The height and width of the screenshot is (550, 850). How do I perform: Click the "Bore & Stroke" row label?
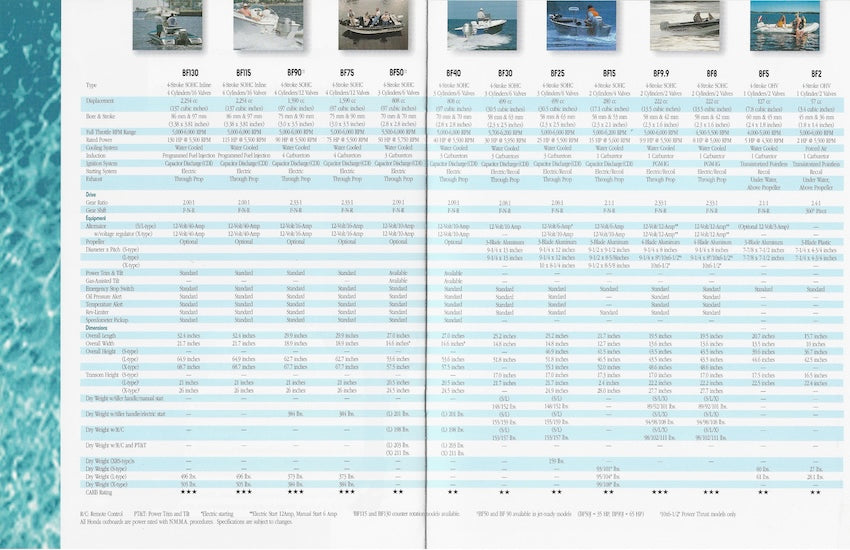coord(103,117)
